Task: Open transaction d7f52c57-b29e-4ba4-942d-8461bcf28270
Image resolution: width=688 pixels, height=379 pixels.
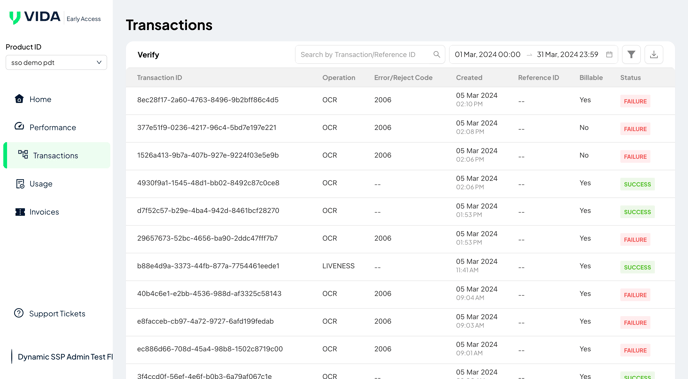Action: pos(208,211)
